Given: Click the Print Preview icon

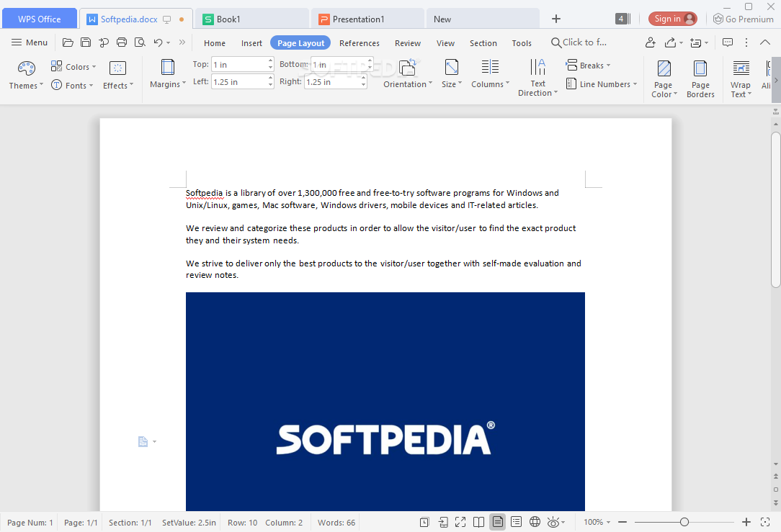Looking at the screenshot, I should (x=140, y=42).
